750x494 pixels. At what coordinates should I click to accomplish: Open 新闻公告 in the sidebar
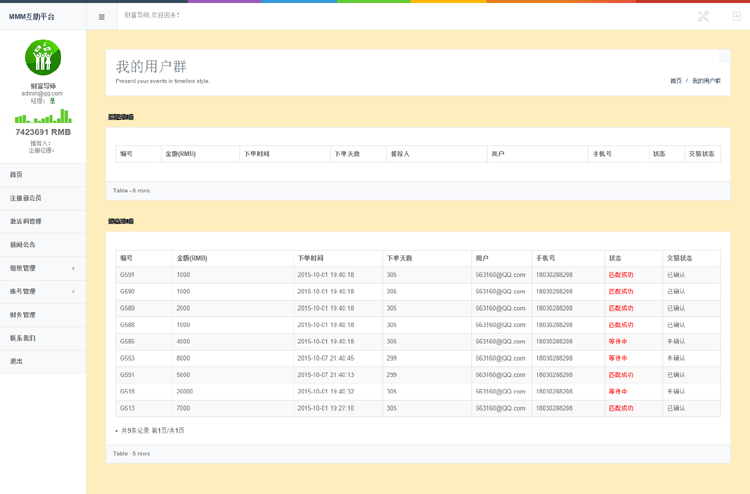pyautogui.click(x=43, y=244)
